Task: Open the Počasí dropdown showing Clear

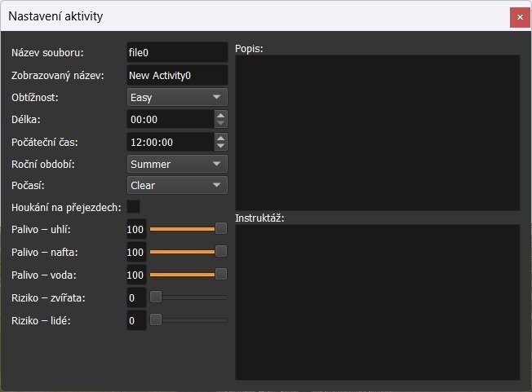Action: (x=177, y=186)
